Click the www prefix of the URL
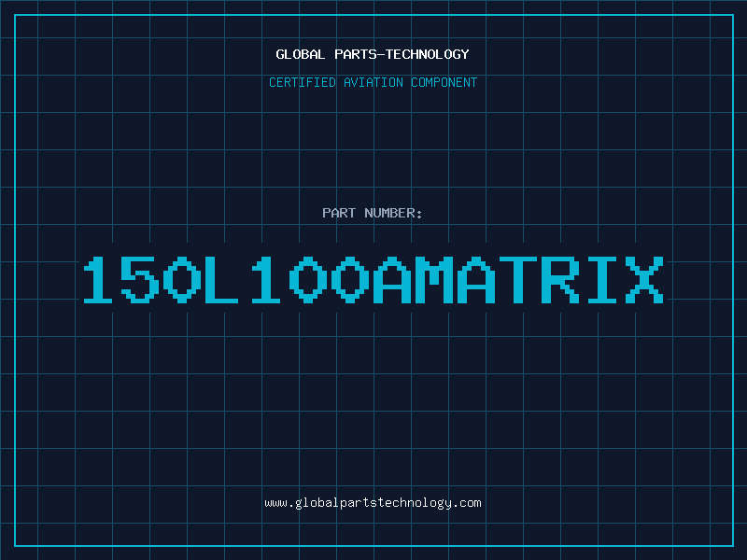 [x=275, y=503]
